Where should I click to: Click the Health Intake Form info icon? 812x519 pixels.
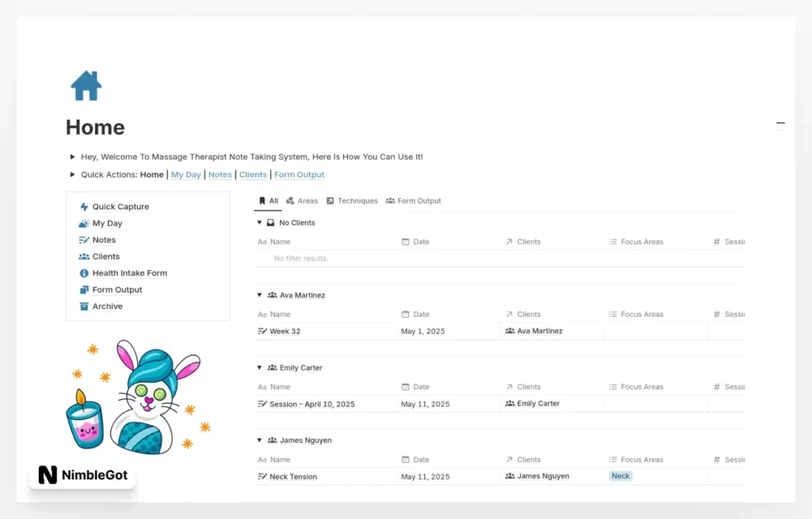tap(84, 273)
